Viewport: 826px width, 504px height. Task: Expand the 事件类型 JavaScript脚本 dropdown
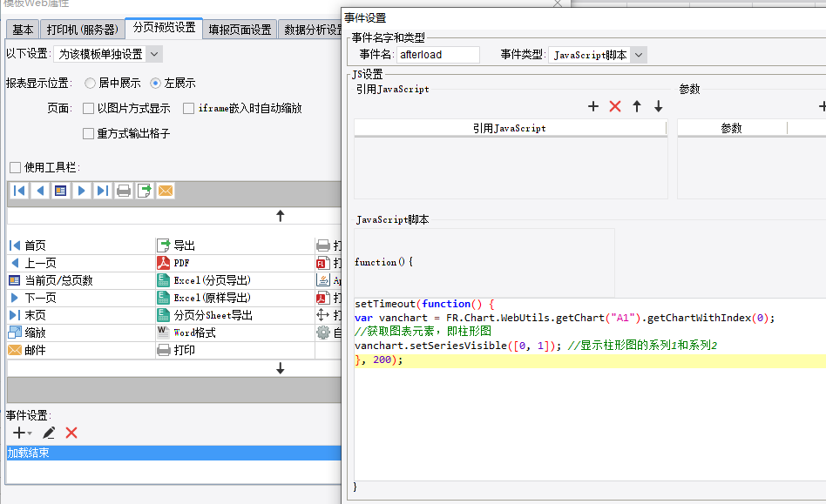pos(598,55)
